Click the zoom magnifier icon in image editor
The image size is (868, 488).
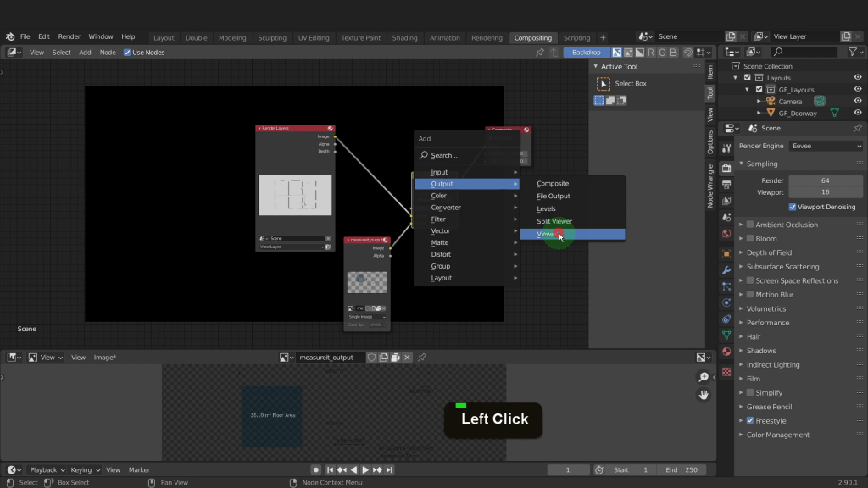coord(704,378)
